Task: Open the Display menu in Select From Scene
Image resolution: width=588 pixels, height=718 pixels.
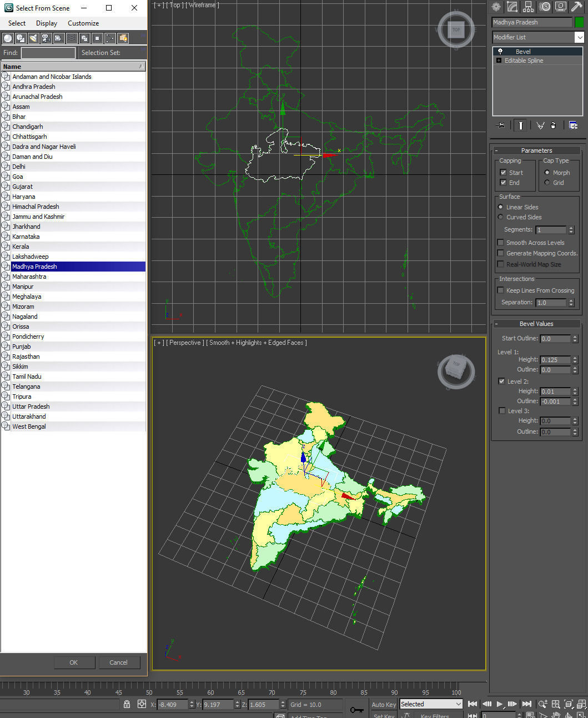Action: tap(46, 23)
